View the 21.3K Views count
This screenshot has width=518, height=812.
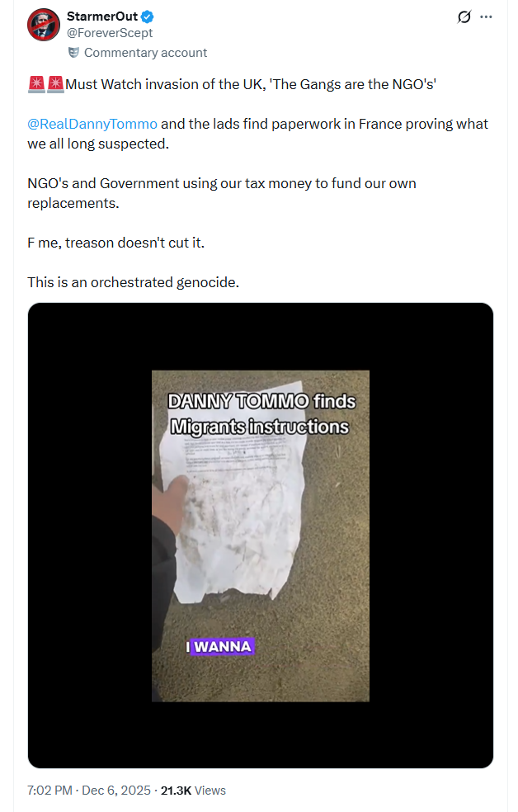tap(193, 791)
